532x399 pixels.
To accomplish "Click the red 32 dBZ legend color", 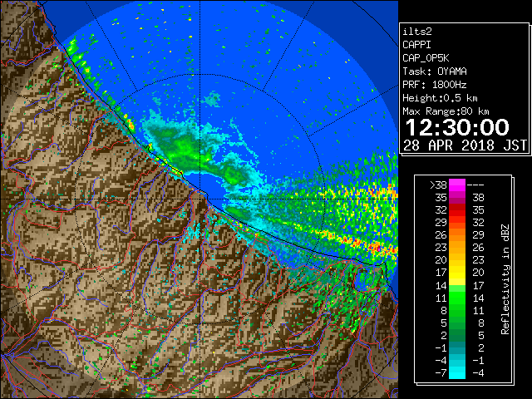I will click(457, 210).
